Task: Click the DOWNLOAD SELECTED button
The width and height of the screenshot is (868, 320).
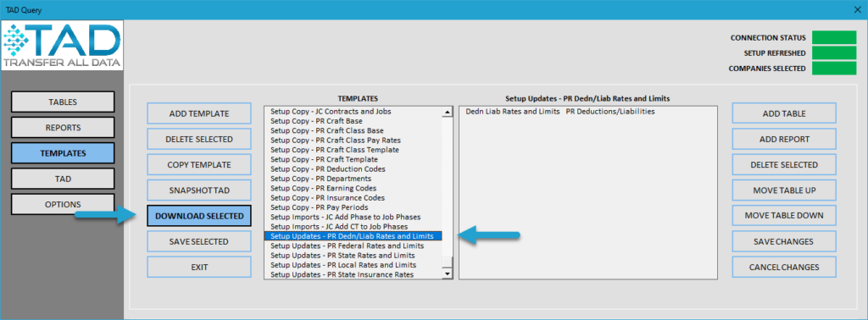Action: (x=198, y=216)
